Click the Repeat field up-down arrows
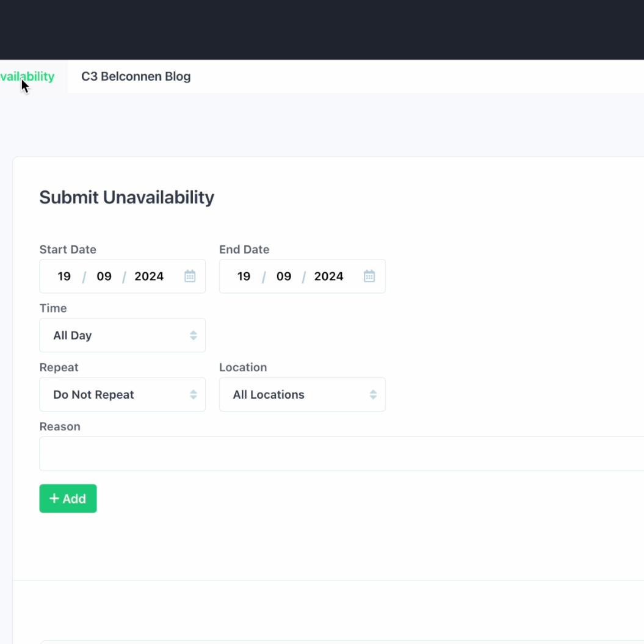Viewport: 644px width, 644px height. pyautogui.click(x=193, y=395)
